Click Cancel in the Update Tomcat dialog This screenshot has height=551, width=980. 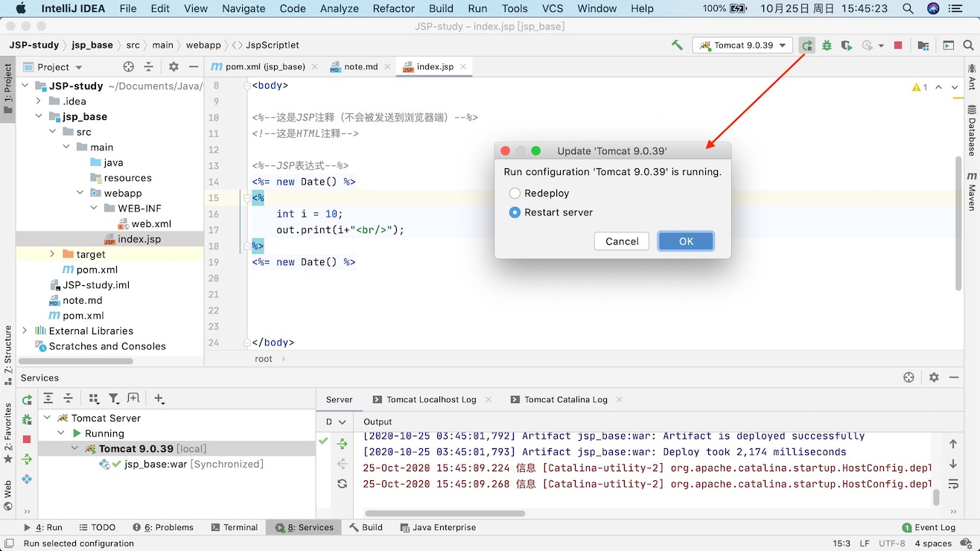click(622, 241)
